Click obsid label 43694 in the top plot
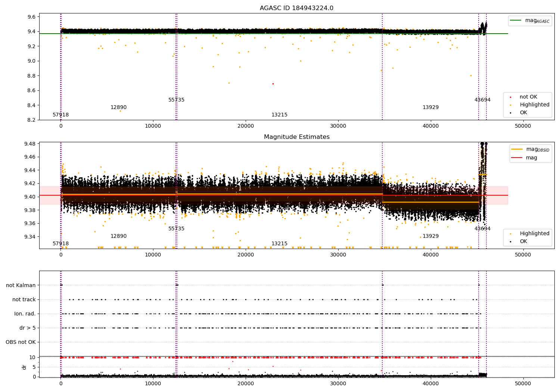This screenshot has width=560, height=392. [482, 100]
